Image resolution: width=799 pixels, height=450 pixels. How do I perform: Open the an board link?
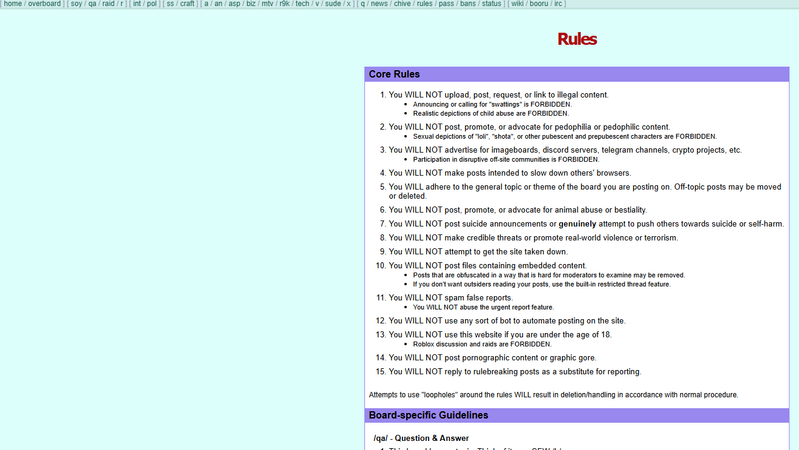[x=218, y=4]
